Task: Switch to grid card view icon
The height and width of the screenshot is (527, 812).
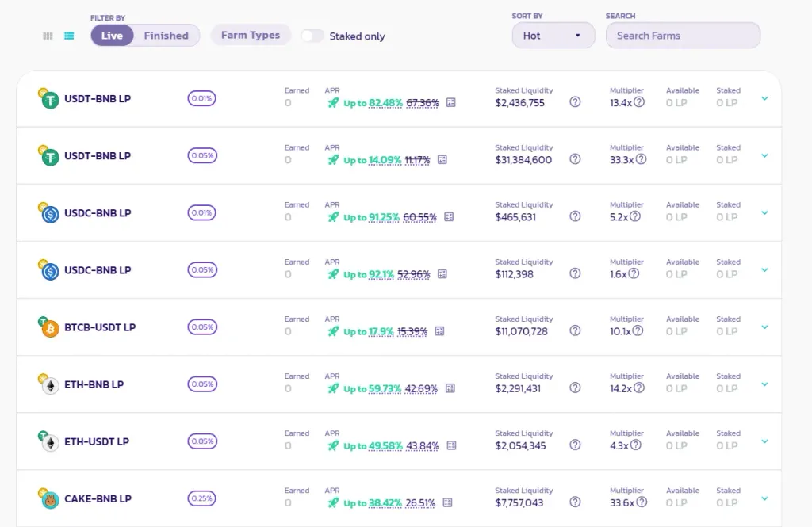Action: click(x=48, y=36)
